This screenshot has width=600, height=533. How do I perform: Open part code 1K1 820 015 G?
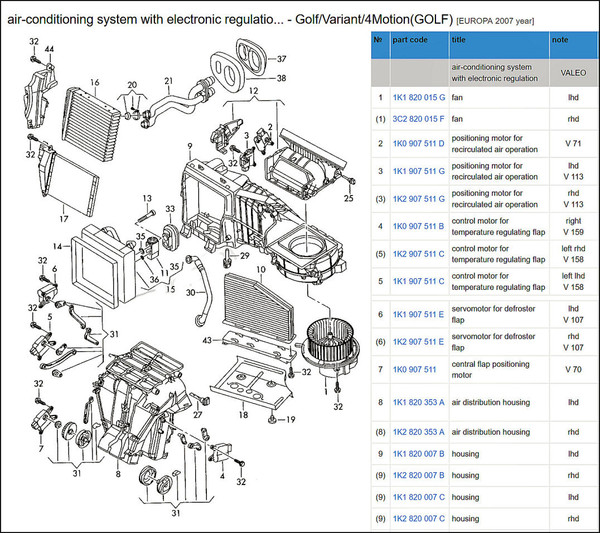pos(419,97)
